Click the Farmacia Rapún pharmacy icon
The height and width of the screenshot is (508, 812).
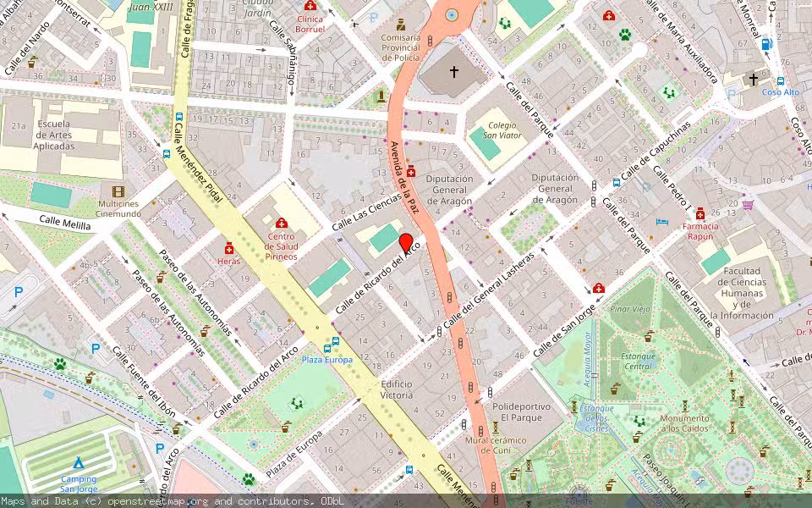(x=700, y=214)
